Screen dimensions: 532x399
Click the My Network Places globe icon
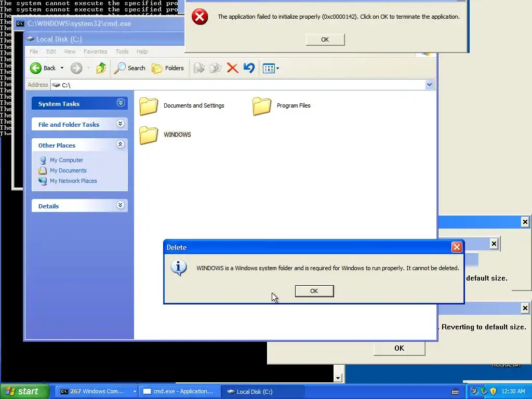tap(43, 181)
